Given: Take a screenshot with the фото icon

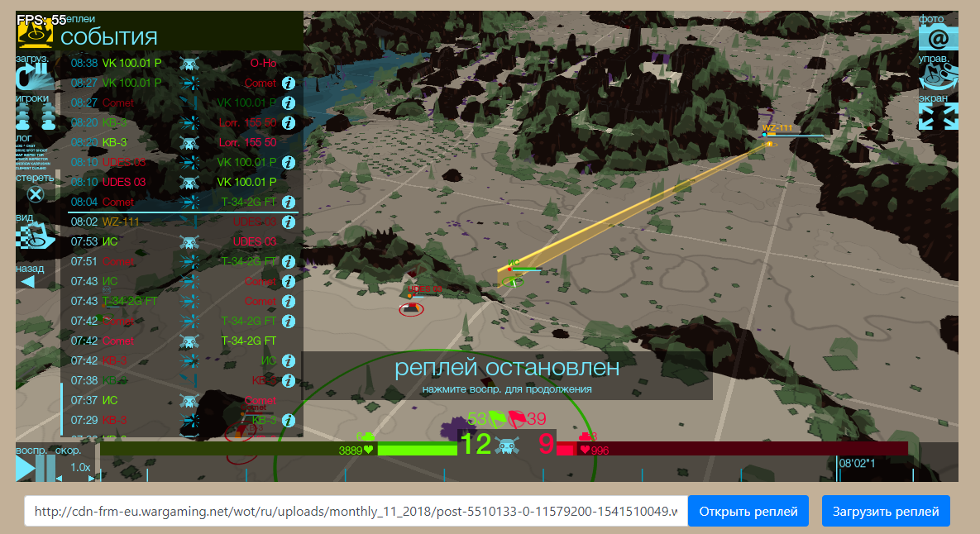Looking at the screenshot, I should pos(938,39).
